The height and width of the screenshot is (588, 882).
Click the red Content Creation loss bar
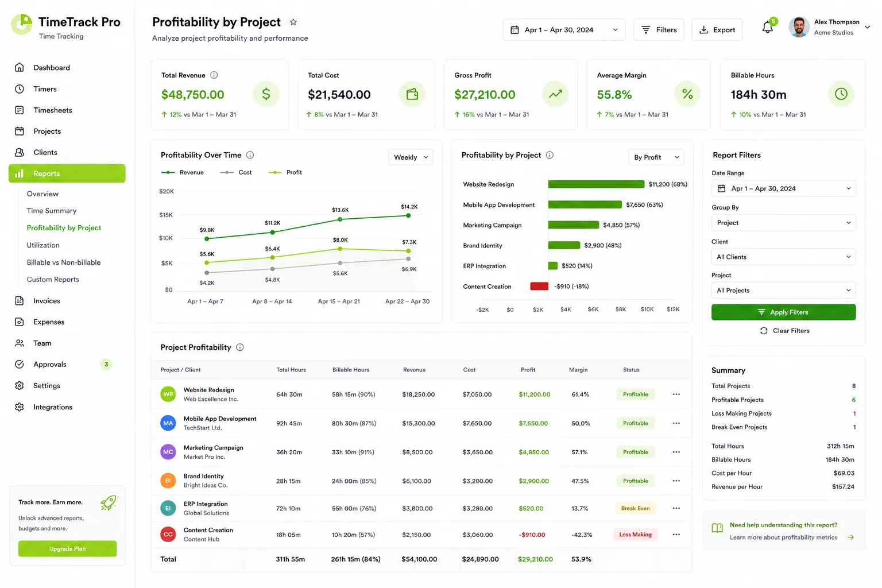[539, 286]
